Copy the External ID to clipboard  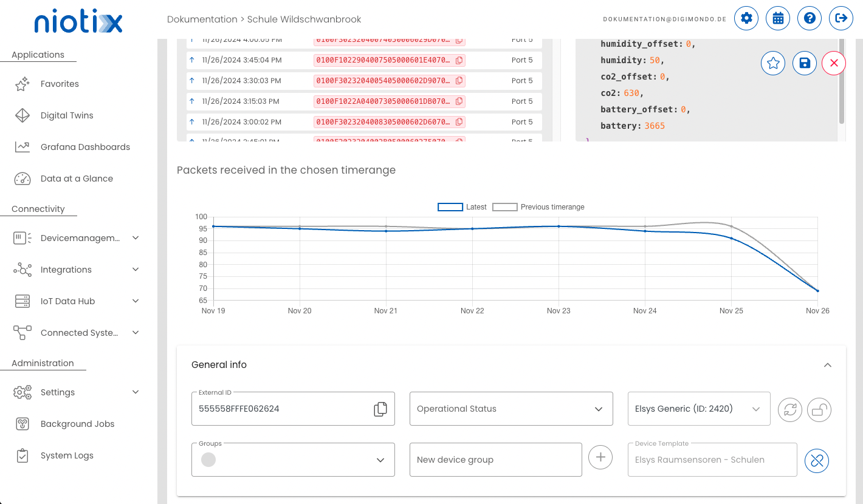point(380,409)
